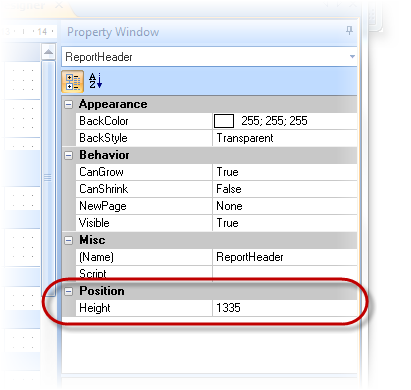This screenshot has width=411, height=390.
Task: Select the Visible property name
Action: (x=94, y=223)
